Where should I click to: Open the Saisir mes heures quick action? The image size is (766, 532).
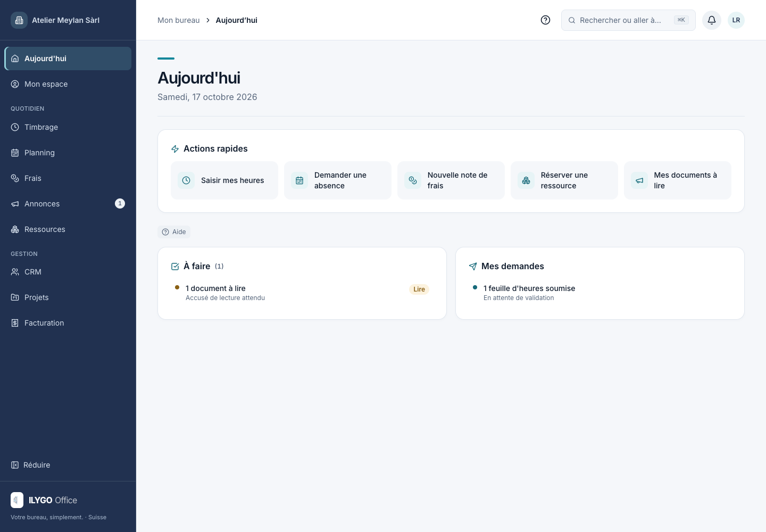point(224,180)
